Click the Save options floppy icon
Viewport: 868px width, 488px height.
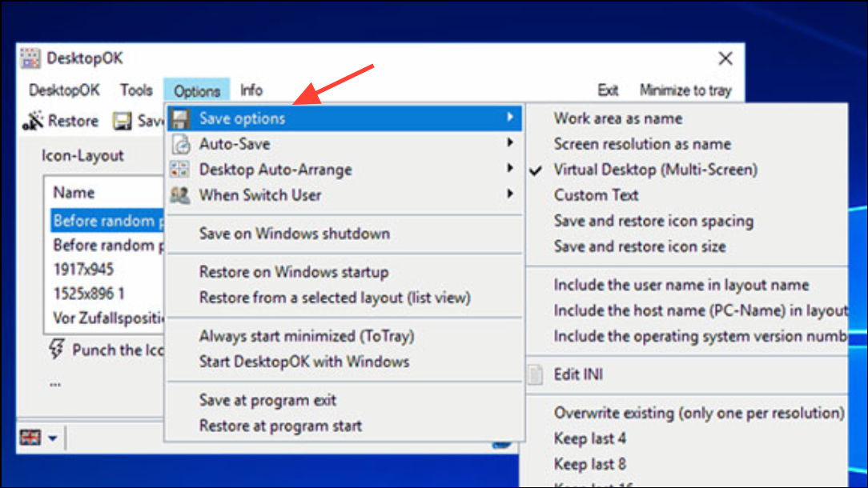pyautogui.click(x=180, y=118)
